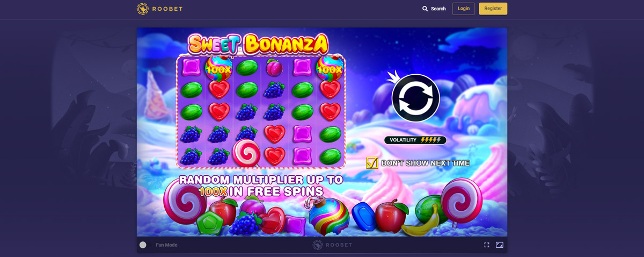Click the search magnifier icon
The height and width of the screenshot is (257, 644).
(x=425, y=9)
